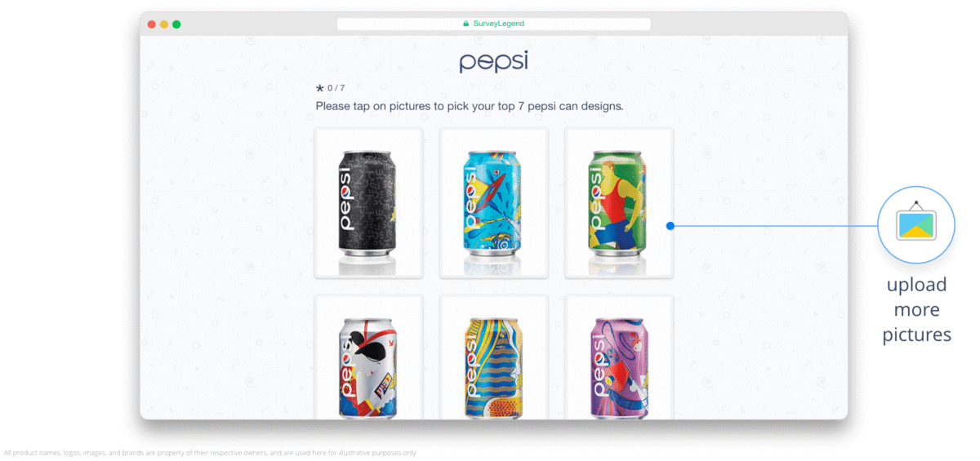The width and height of the screenshot is (980, 461).
Task: Pick the blue abstract Pepsi can design
Action: coord(494,203)
